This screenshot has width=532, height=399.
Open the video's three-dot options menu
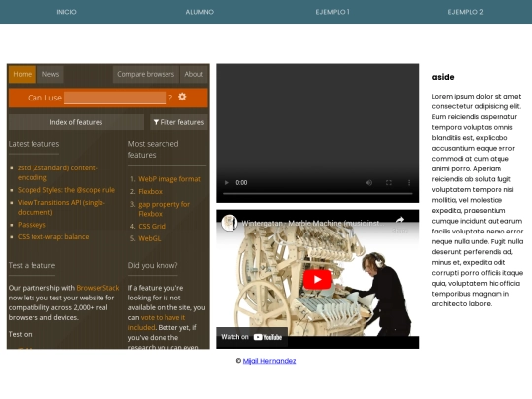(409, 183)
